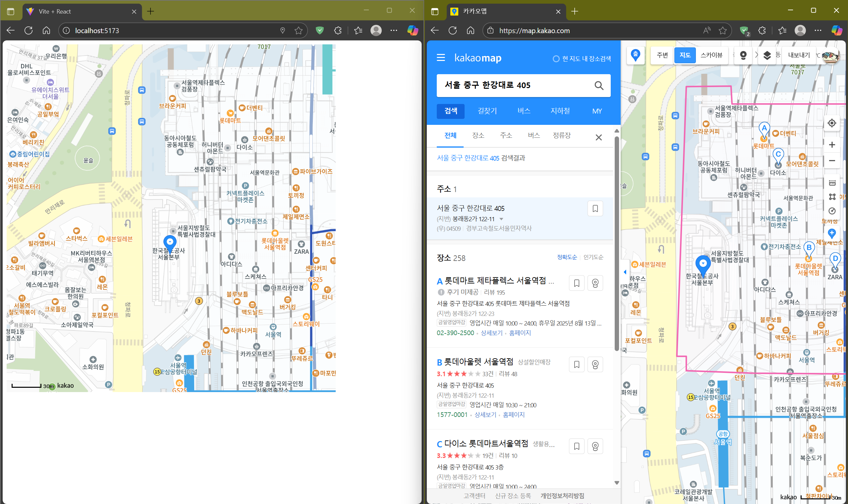
Task: Select the distance measuring ruler tool
Action: (x=832, y=183)
